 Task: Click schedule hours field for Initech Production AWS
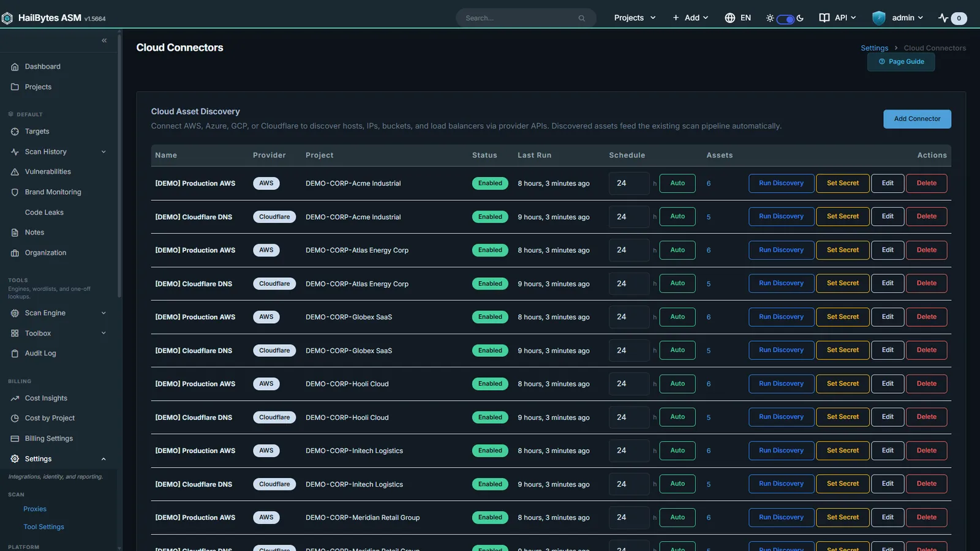pos(629,451)
